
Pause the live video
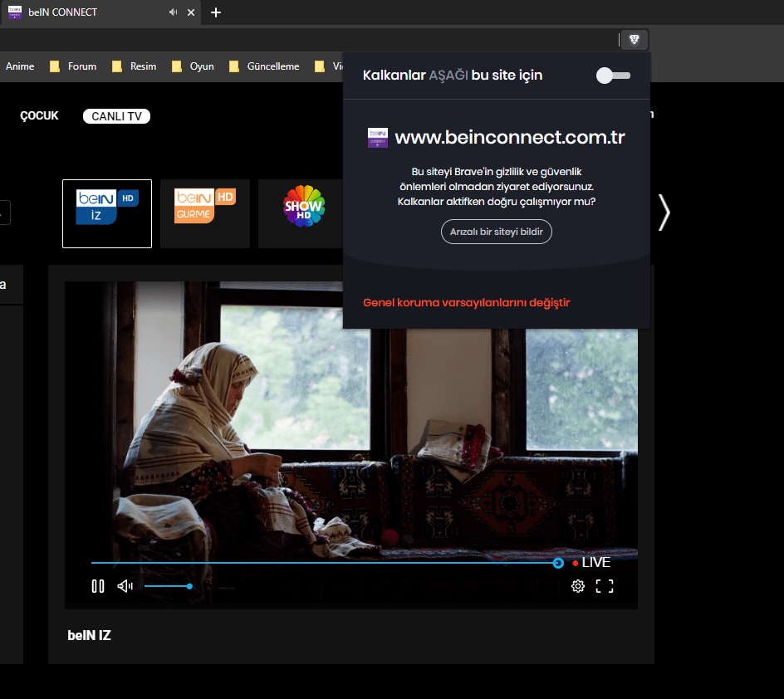pos(98,586)
